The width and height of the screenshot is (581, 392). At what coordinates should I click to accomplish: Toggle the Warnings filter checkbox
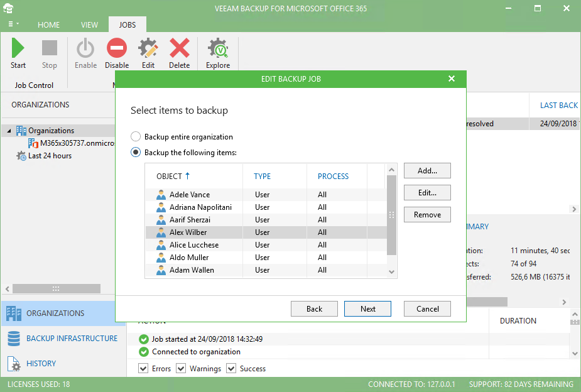181,368
